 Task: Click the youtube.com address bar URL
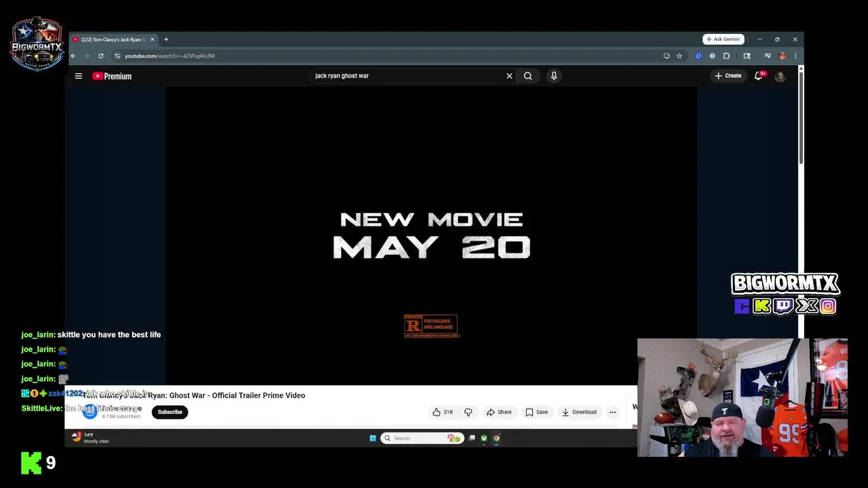[170, 56]
